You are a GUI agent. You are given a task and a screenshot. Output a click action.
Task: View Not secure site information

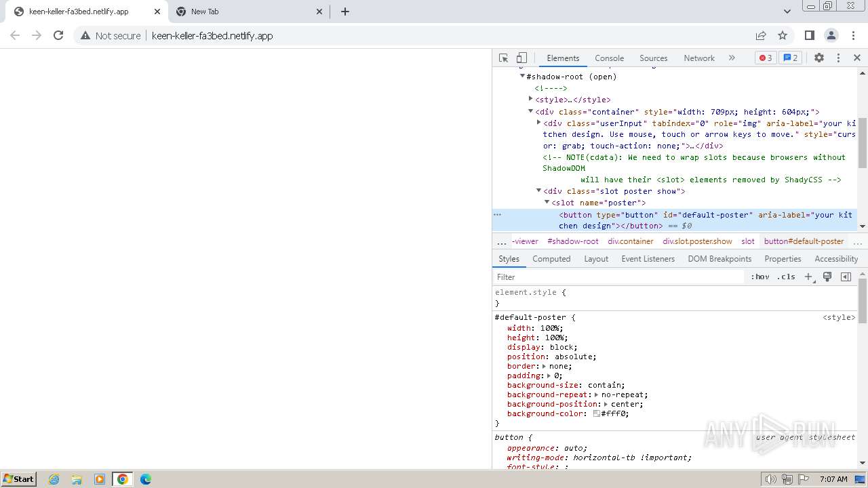pyautogui.click(x=111, y=35)
